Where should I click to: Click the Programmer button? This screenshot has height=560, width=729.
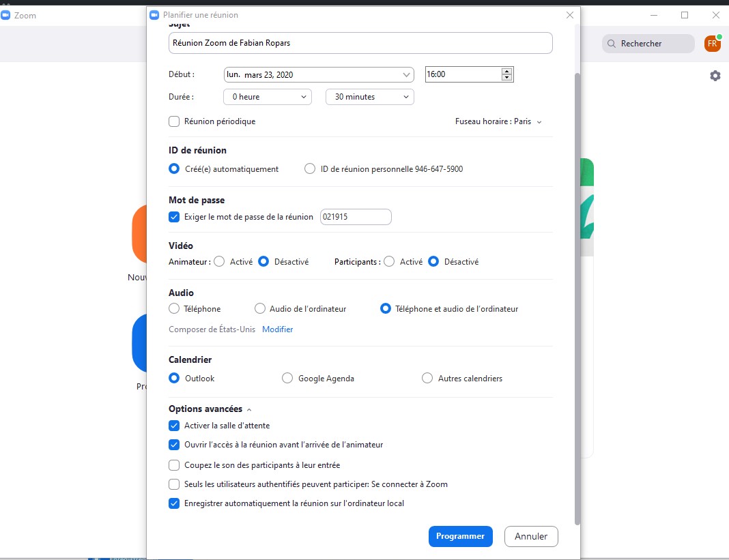coord(460,536)
